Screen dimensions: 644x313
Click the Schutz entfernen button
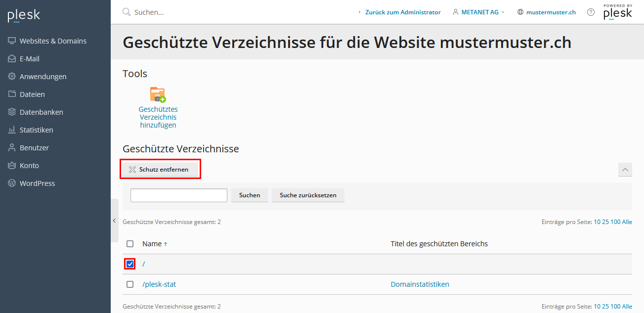click(159, 170)
